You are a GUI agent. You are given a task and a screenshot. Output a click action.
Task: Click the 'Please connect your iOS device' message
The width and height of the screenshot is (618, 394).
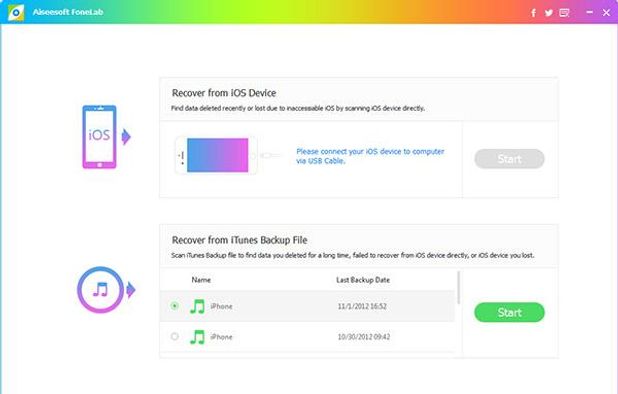click(370, 156)
